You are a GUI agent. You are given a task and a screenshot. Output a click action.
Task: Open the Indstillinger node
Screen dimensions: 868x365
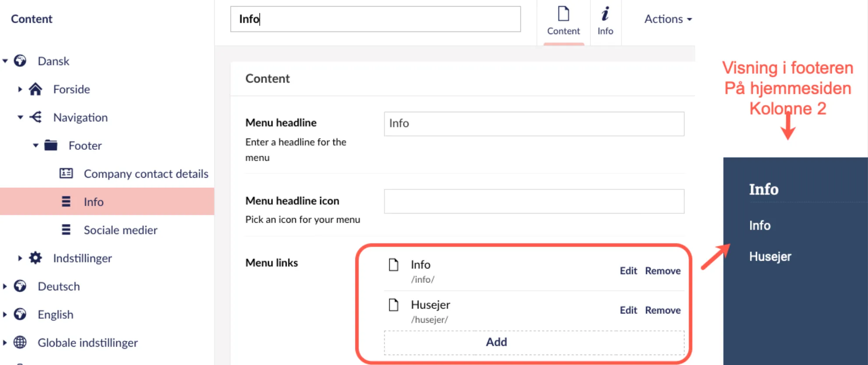point(83,258)
